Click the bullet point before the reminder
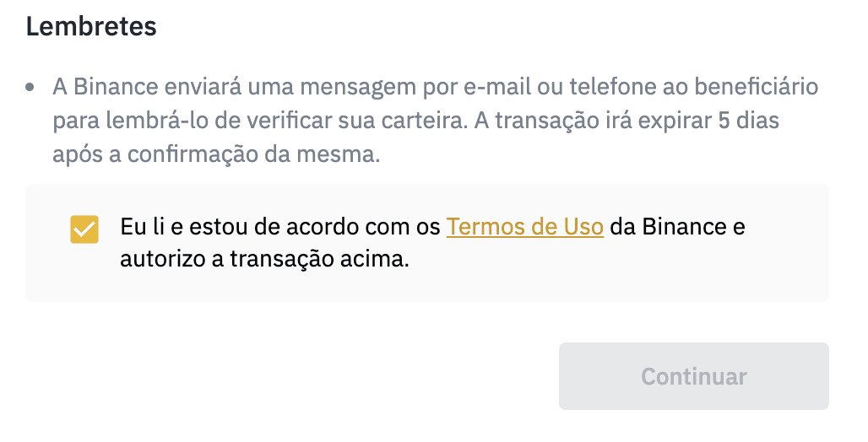This screenshot has width=868, height=442. click(x=30, y=87)
